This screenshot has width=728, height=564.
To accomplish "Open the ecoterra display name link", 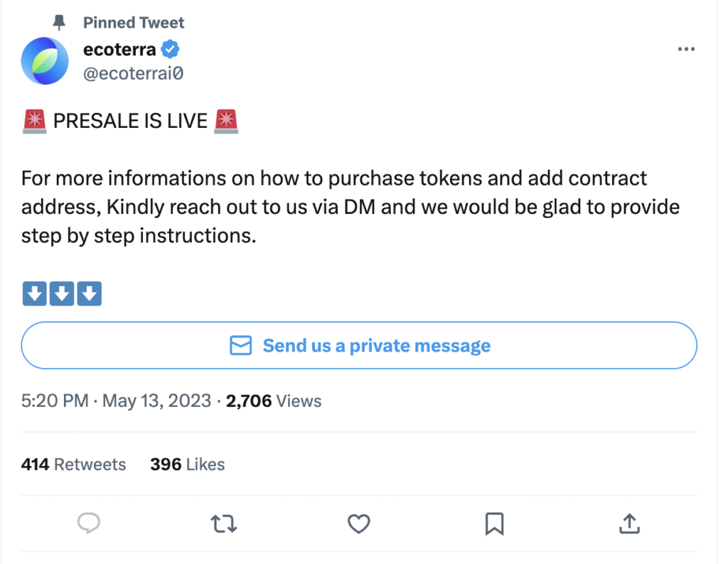I will coord(119,50).
